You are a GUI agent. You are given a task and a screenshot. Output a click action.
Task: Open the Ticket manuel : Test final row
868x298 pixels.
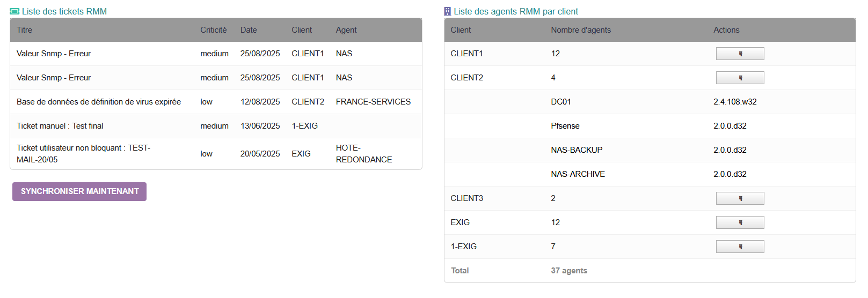(60, 126)
